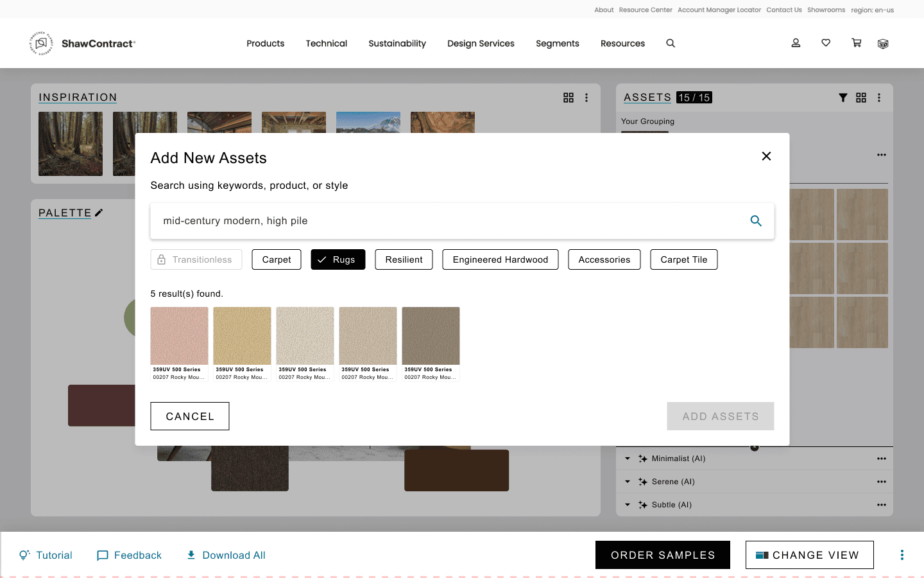Open the Showrooms link
This screenshot has width=924, height=578.
tap(826, 10)
